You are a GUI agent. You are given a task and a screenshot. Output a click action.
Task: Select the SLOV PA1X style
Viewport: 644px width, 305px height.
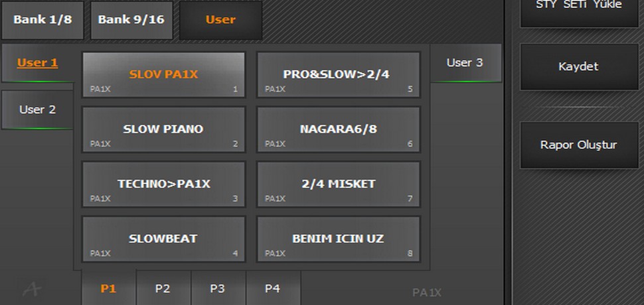163,75
